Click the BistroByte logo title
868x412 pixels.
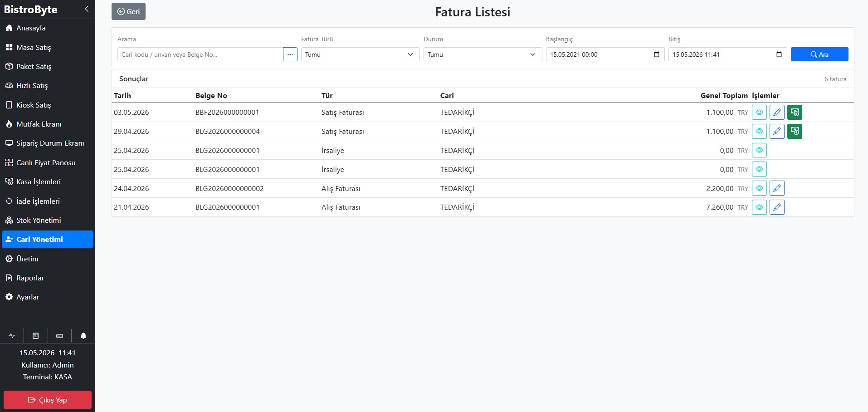coord(30,10)
